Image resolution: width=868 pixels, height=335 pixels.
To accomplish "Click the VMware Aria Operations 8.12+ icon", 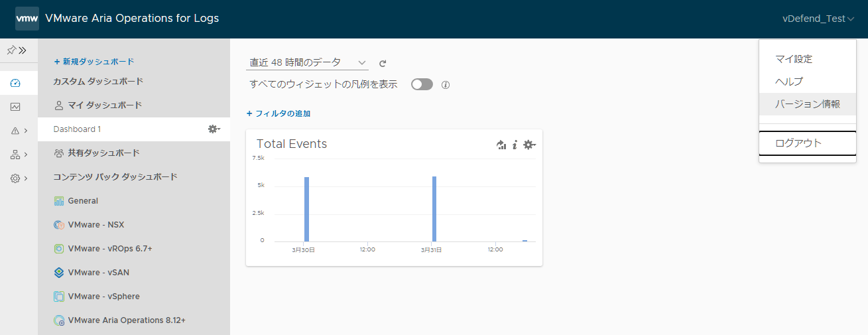I will pos(59,320).
